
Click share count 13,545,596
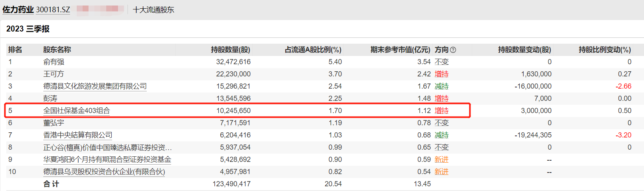(x=233, y=98)
